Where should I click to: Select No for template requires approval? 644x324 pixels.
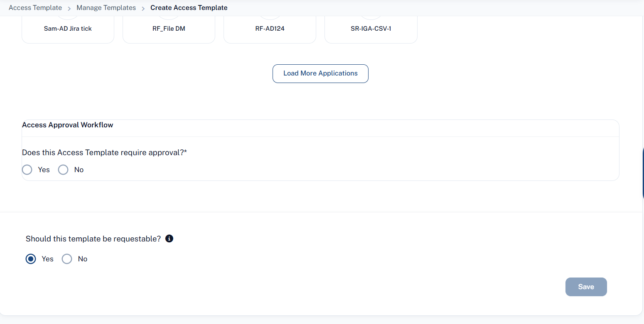pyautogui.click(x=63, y=170)
